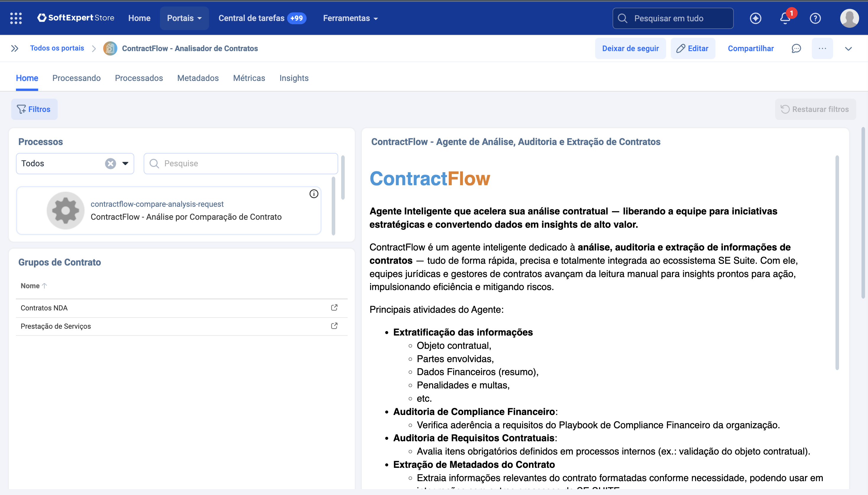Open the Insights tab
868x495 pixels.
tap(294, 78)
